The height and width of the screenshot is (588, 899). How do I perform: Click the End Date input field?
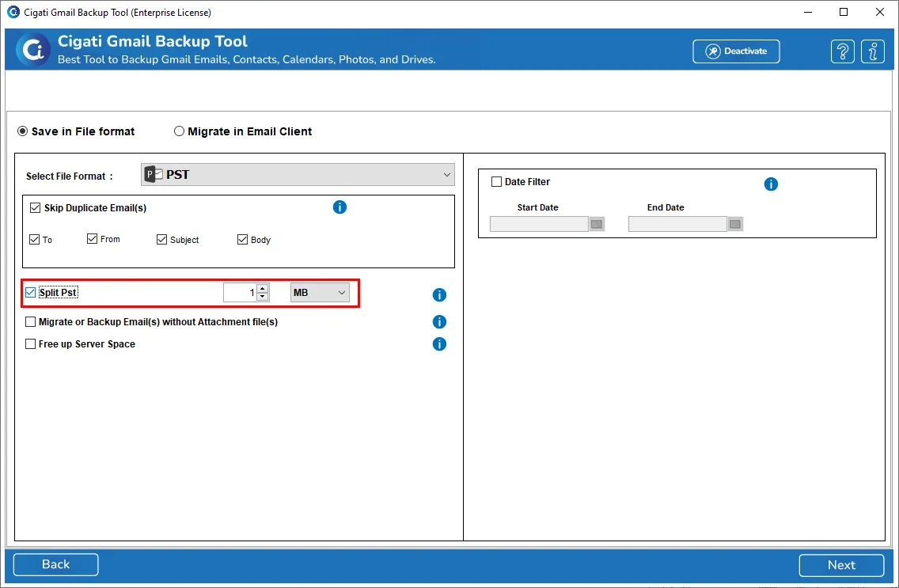pyautogui.click(x=677, y=224)
